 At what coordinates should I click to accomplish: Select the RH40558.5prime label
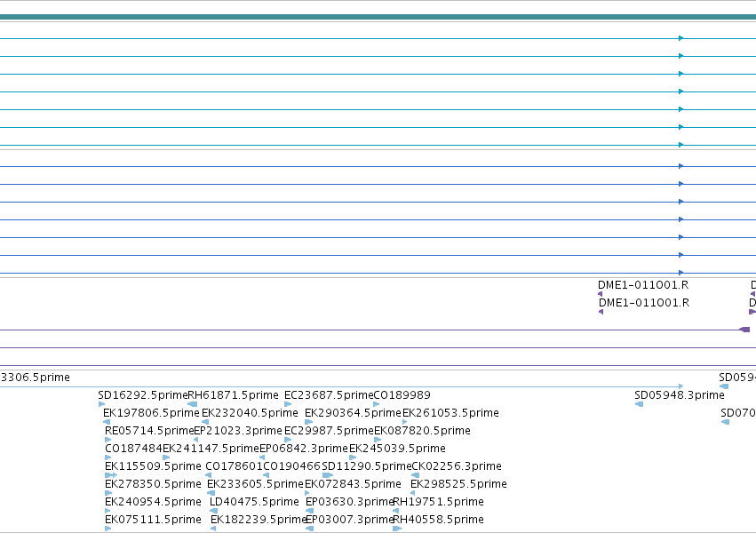click(x=439, y=520)
